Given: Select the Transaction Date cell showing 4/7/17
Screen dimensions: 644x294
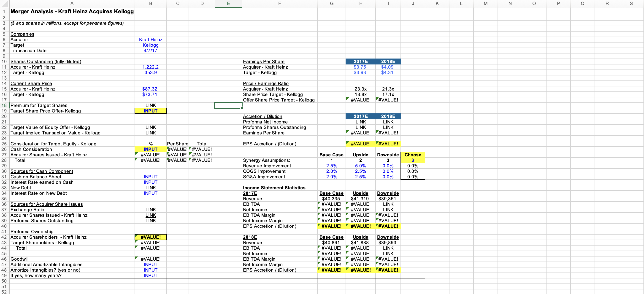Looking at the screenshot, I should click(x=150, y=51).
